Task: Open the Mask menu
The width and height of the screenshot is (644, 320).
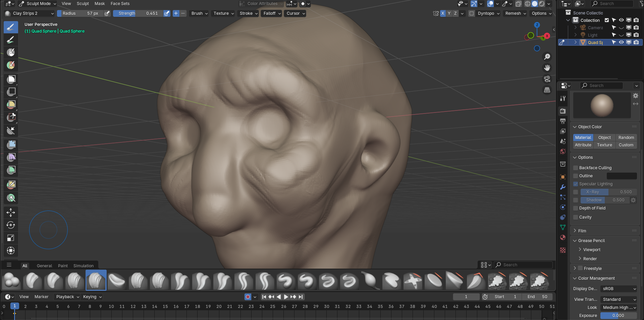Action: 100,4
